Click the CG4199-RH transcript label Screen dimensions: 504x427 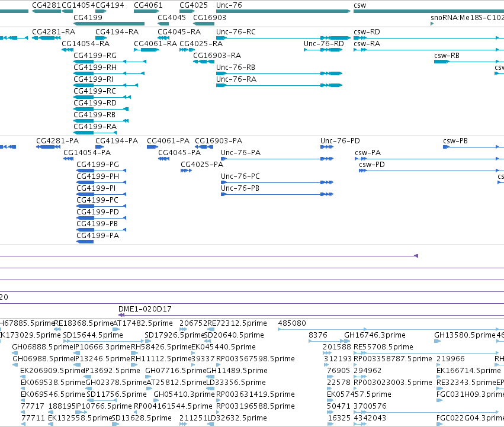(95, 67)
